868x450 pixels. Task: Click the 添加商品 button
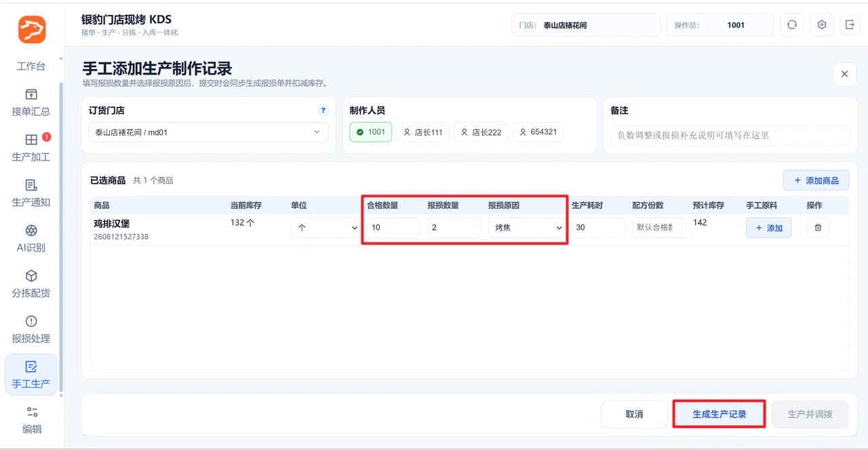pyautogui.click(x=816, y=180)
